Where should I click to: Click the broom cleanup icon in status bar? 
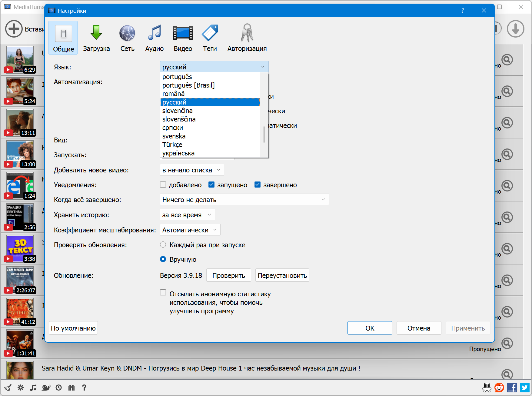tap(8, 388)
